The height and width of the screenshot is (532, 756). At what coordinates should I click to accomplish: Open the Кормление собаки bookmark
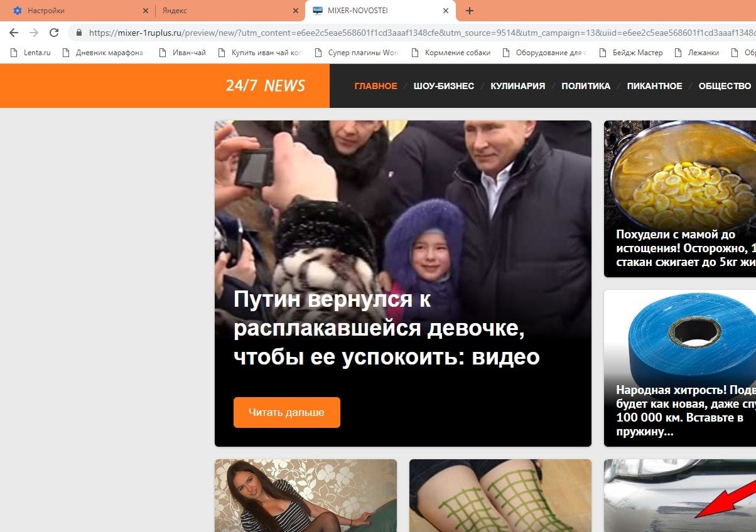[x=451, y=53]
